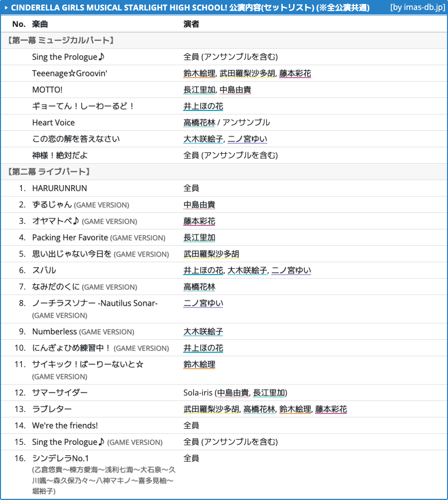
Task: Open 高橋花林 performer of なみだのくに
Action: point(199,287)
